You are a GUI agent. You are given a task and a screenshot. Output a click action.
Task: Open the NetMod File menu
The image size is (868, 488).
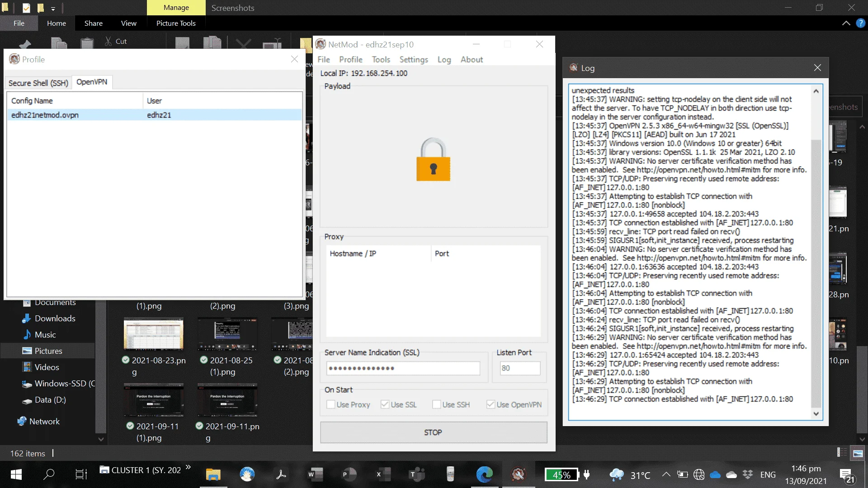coord(324,60)
